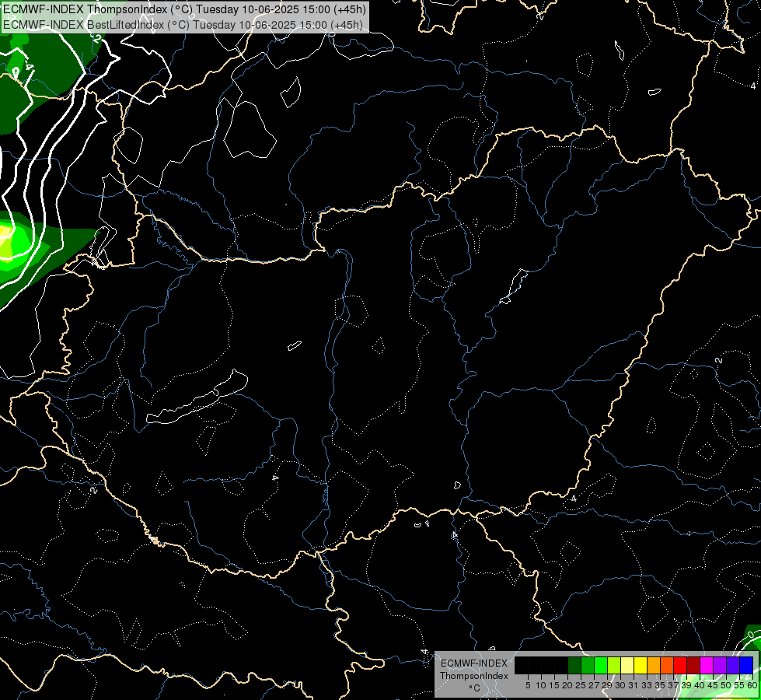Select the bright green 27–29 legend swatch

point(601,665)
